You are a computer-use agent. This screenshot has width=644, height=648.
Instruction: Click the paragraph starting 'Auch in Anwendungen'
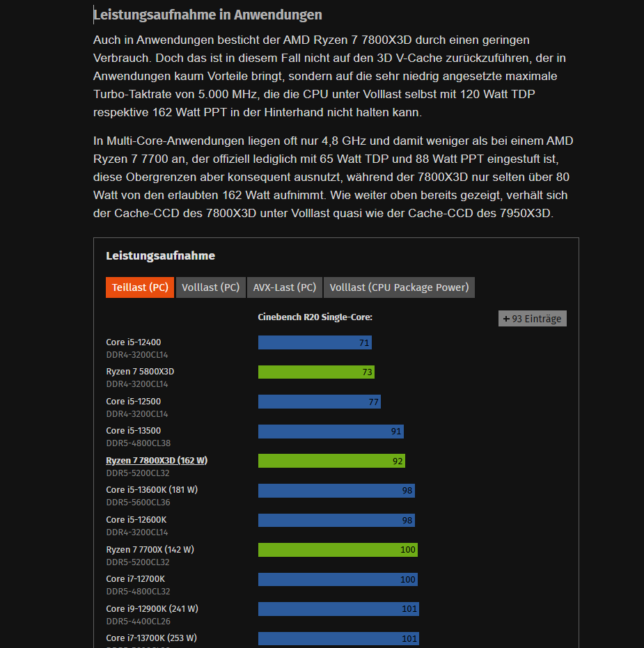329,76
